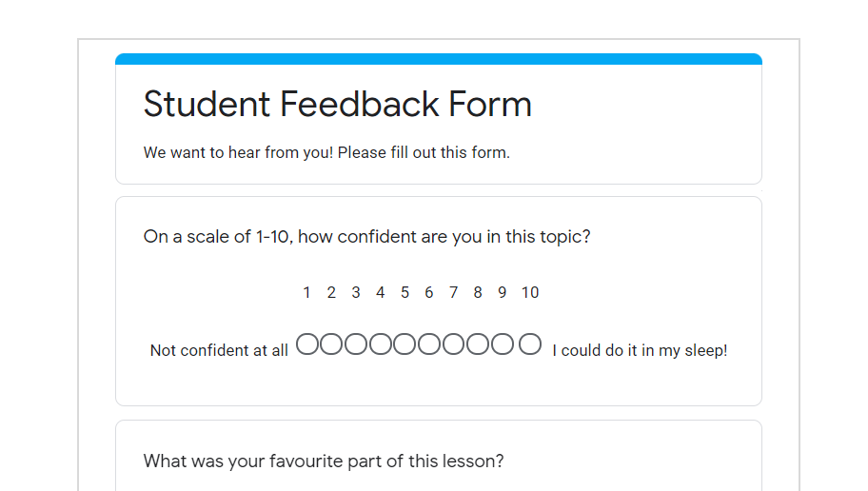
Task: Select radio button for rating 7
Action: coord(453,344)
